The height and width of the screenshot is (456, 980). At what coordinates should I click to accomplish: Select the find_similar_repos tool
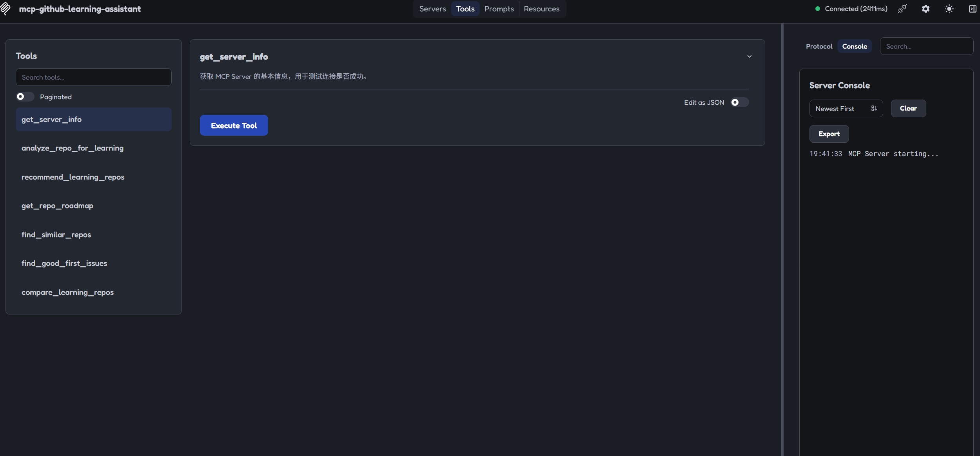click(x=94, y=235)
